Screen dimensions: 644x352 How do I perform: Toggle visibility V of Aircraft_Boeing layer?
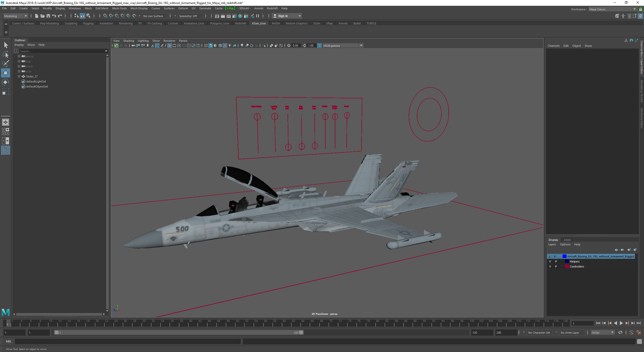pos(550,256)
